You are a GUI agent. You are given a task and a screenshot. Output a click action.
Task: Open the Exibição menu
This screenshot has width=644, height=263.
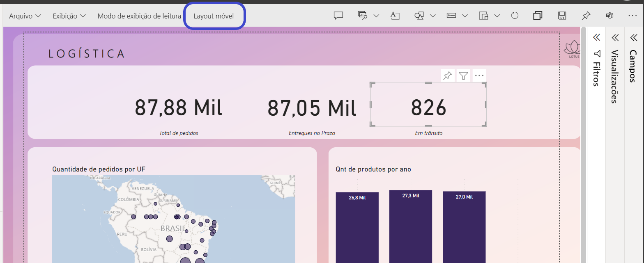69,16
